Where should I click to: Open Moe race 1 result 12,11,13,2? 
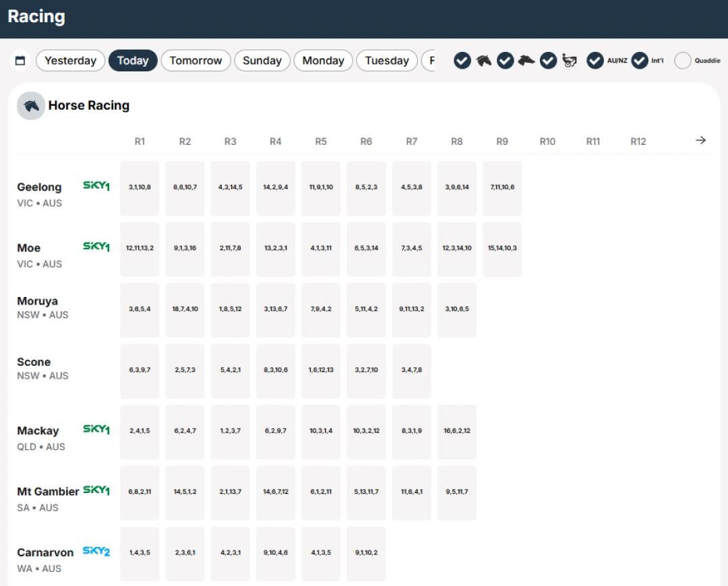point(140,249)
